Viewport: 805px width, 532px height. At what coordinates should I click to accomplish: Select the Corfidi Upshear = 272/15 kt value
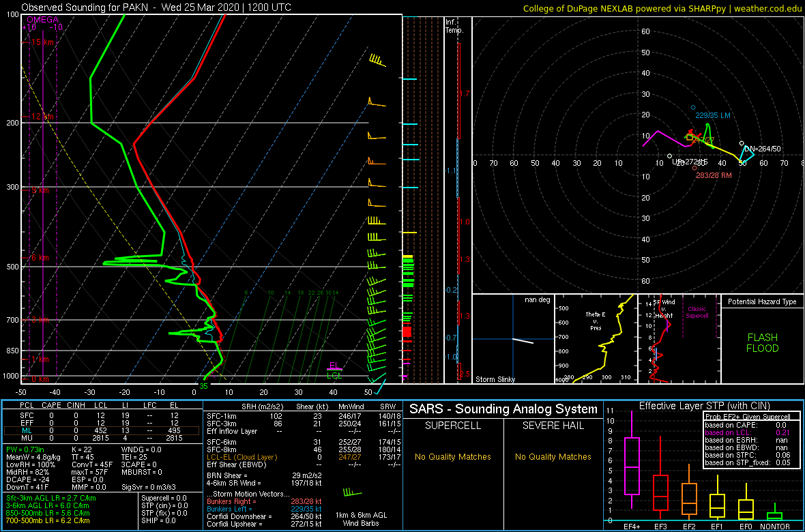263,524
